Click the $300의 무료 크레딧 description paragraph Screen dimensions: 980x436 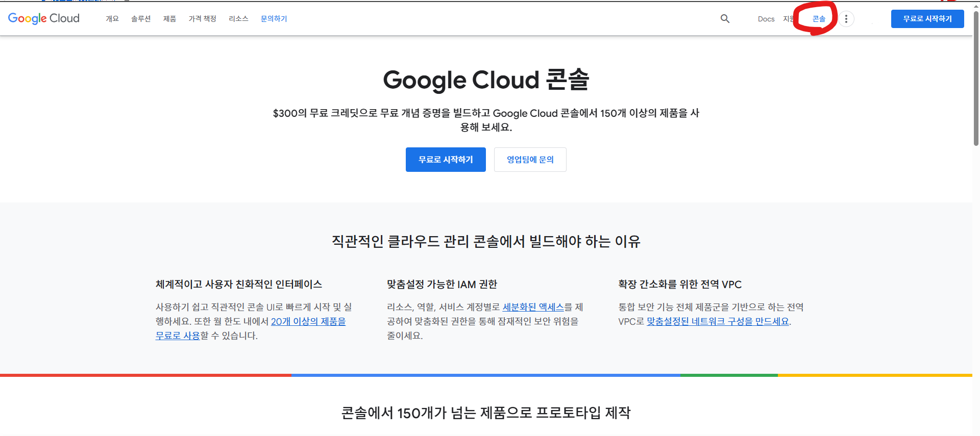click(486, 120)
